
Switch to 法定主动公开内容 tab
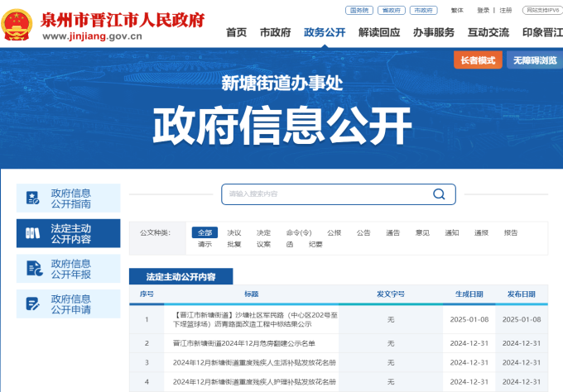(x=180, y=276)
